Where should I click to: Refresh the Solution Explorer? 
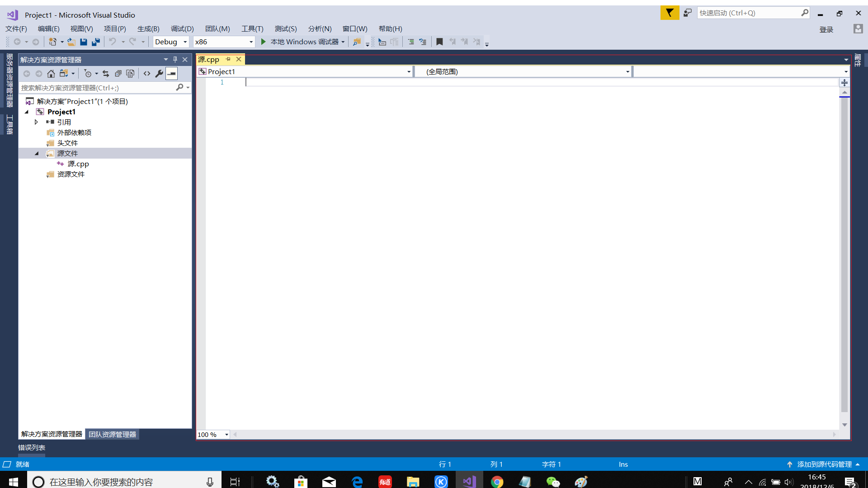pyautogui.click(x=105, y=74)
